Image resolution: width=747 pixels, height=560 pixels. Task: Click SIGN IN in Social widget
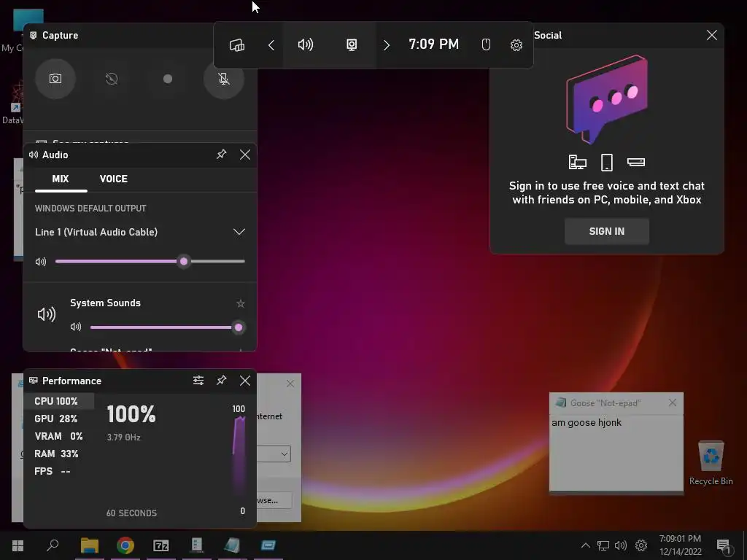tap(606, 231)
